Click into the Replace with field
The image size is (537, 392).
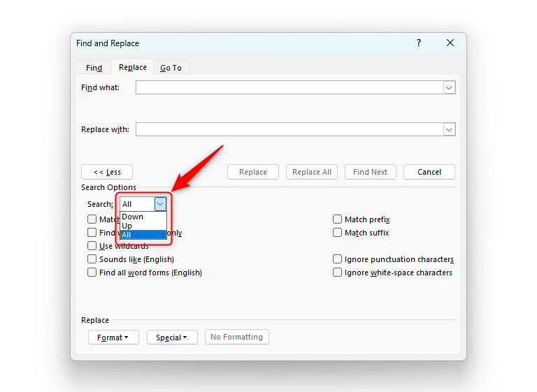pos(289,129)
